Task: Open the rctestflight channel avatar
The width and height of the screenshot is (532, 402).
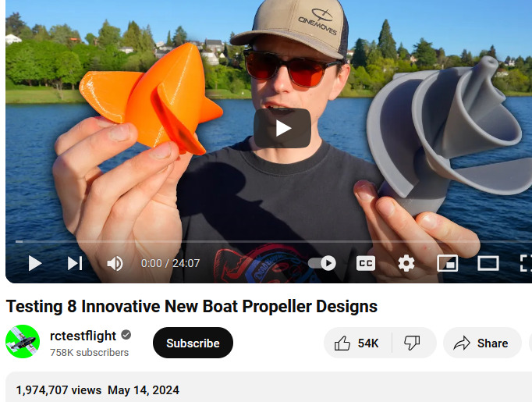Action: (x=23, y=342)
